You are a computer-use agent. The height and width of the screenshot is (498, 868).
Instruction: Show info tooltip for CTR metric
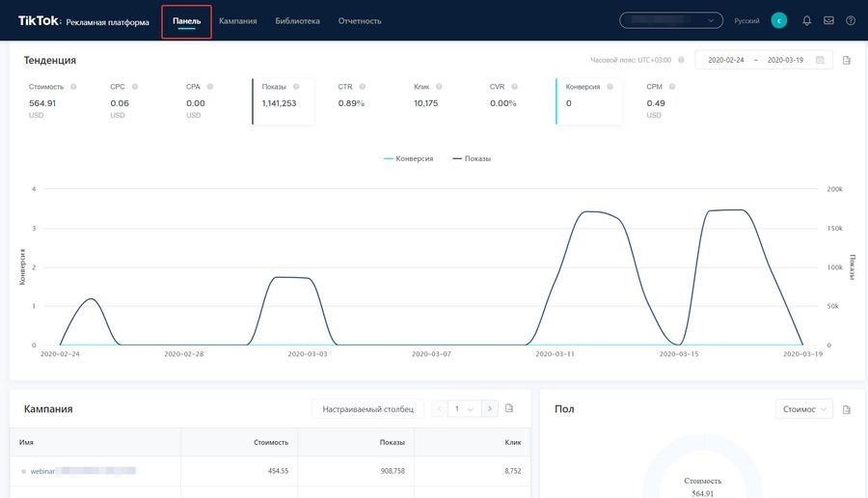(x=363, y=87)
